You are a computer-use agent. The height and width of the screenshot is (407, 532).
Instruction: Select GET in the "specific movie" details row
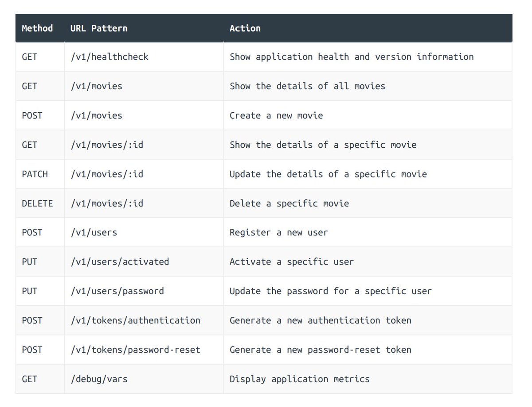pyautogui.click(x=29, y=145)
